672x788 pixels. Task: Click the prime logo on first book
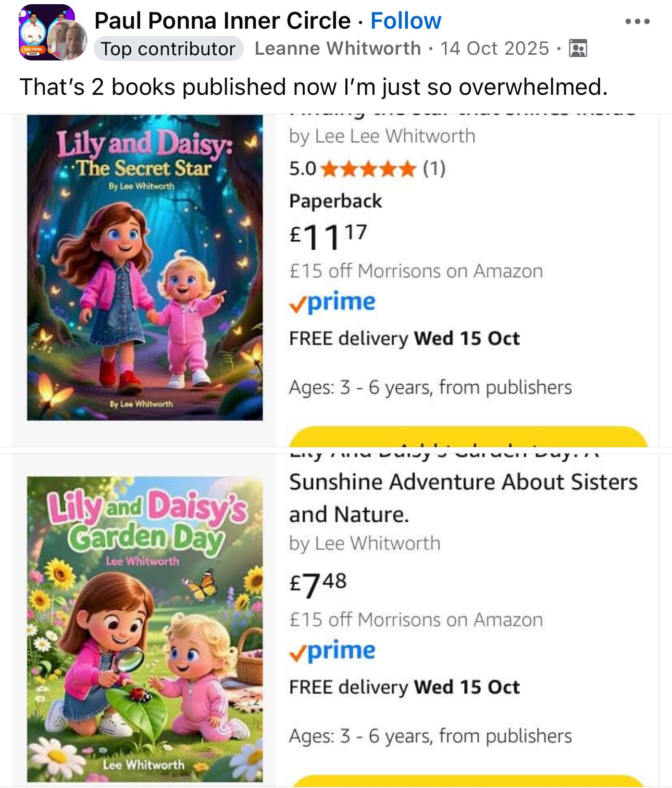pyautogui.click(x=332, y=302)
